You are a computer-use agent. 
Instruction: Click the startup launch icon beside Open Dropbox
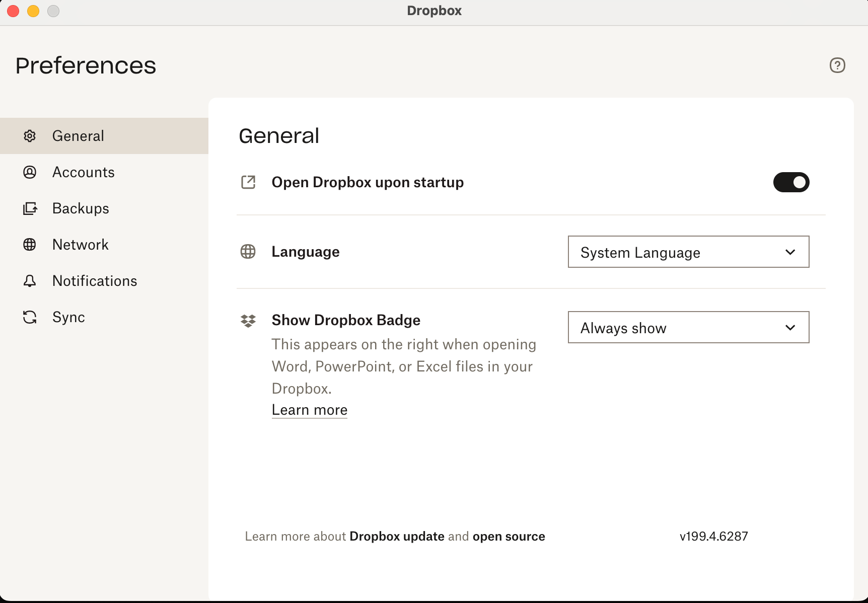(x=248, y=182)
